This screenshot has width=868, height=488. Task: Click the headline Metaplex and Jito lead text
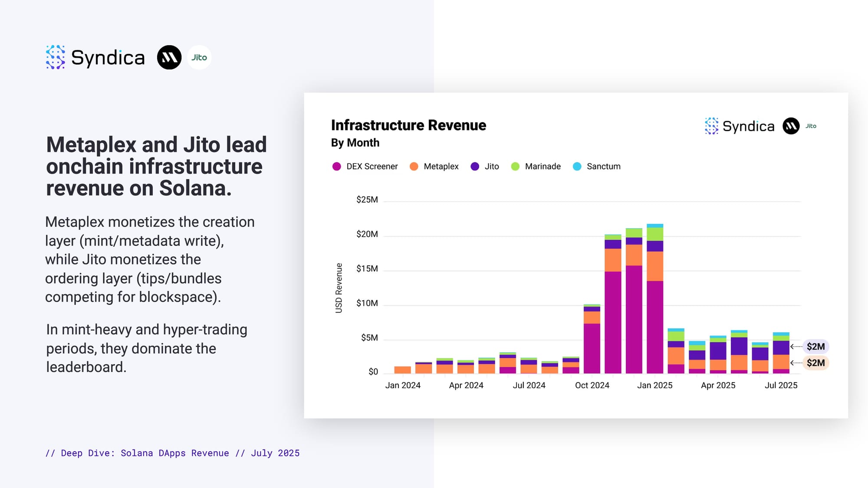point(156,167)
